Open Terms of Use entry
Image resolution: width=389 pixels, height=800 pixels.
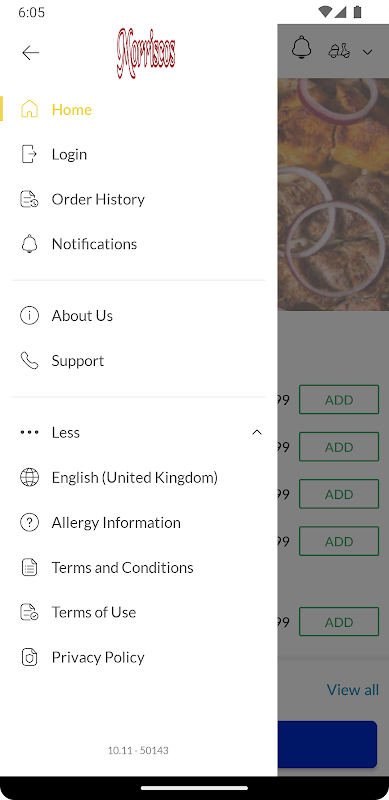click(139, 612)
